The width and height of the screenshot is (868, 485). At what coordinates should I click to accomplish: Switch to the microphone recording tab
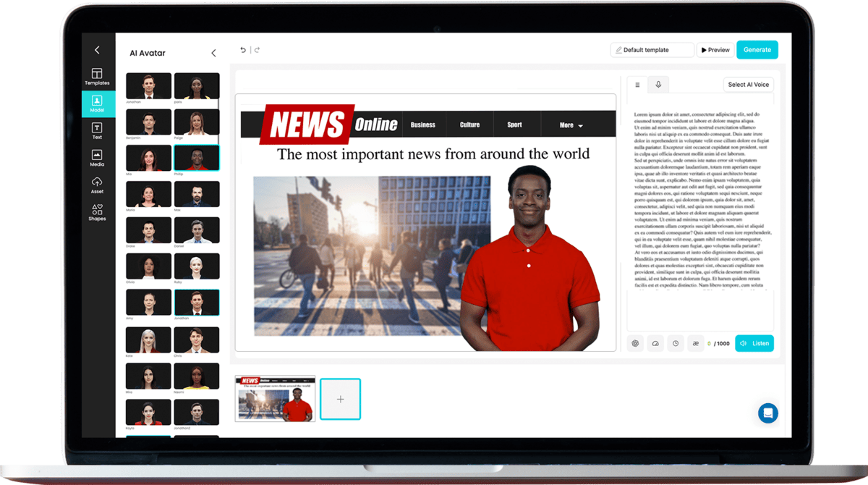[x=658, y=85]
